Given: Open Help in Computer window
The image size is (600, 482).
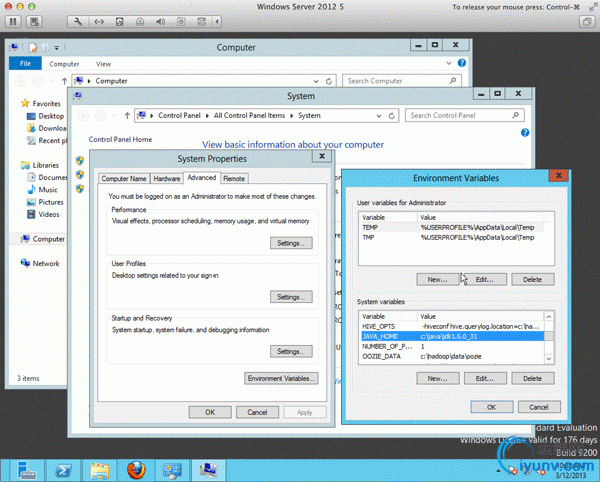Looking at the screenshot, I should click(462, 63).
